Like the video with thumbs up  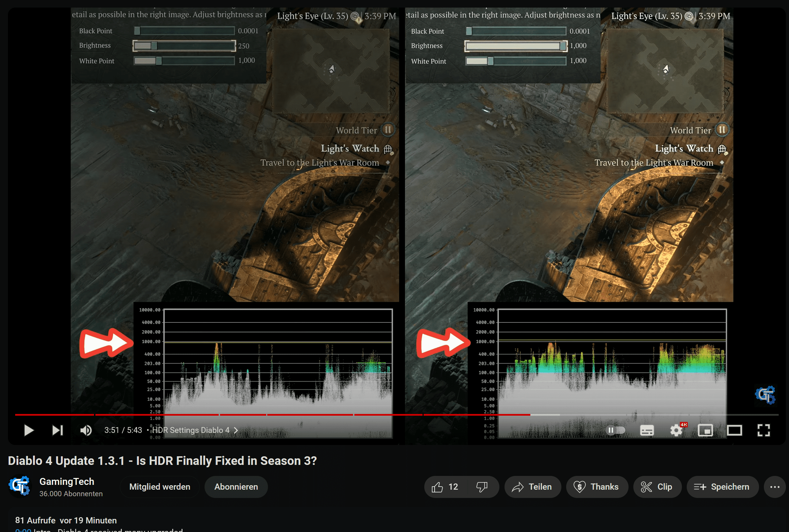pos(445,487)
